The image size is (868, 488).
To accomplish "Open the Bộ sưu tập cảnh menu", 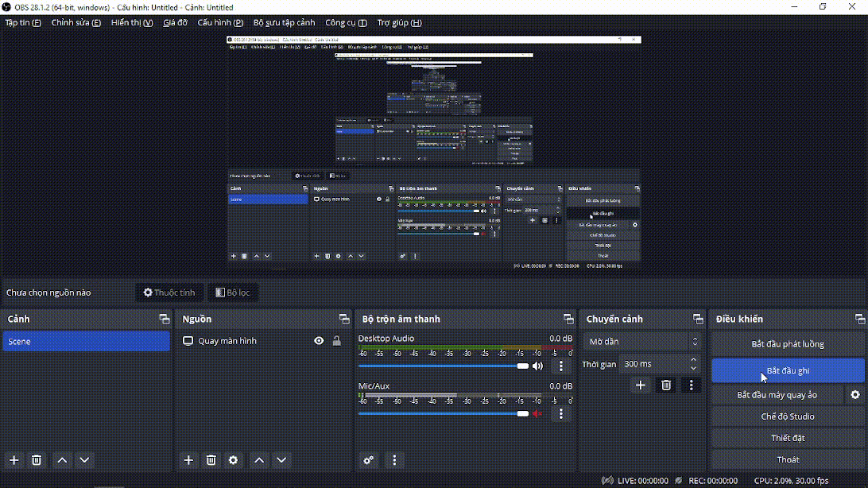I will point(284,23).
